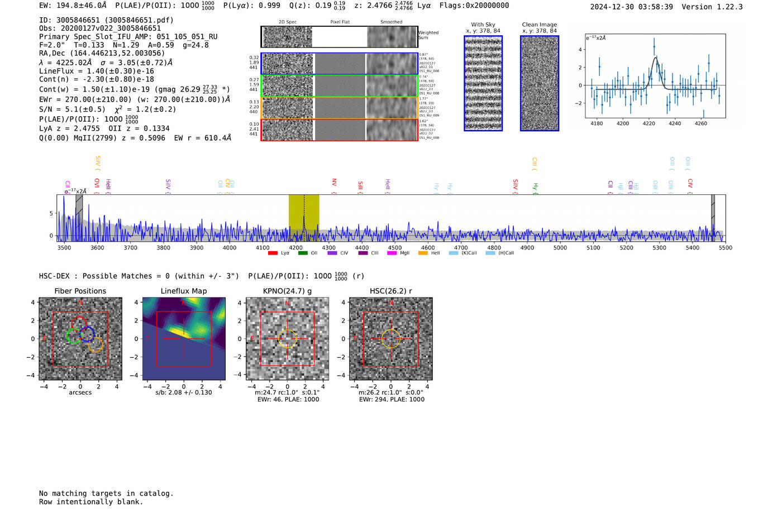Click the red-bordered 2D spectrum row
The width and height of the screenshot is (782, 532).
click(340, 130)
